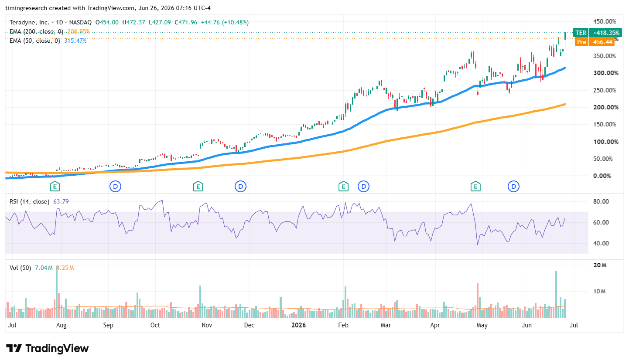
Task: Select the dividend D marker in mid-February
Action: point(363,187)
